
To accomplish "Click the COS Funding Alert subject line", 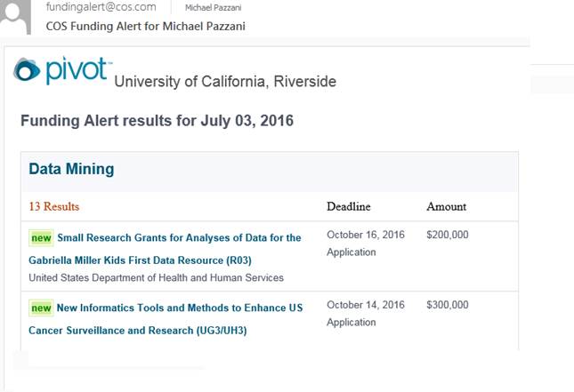I will click(146, 27).
